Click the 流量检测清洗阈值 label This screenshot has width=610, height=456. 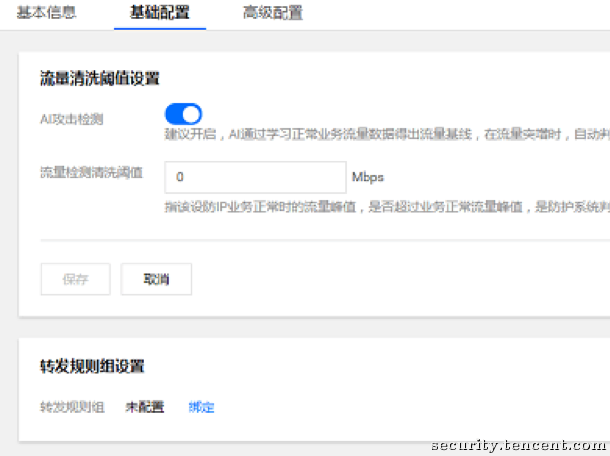91,172
